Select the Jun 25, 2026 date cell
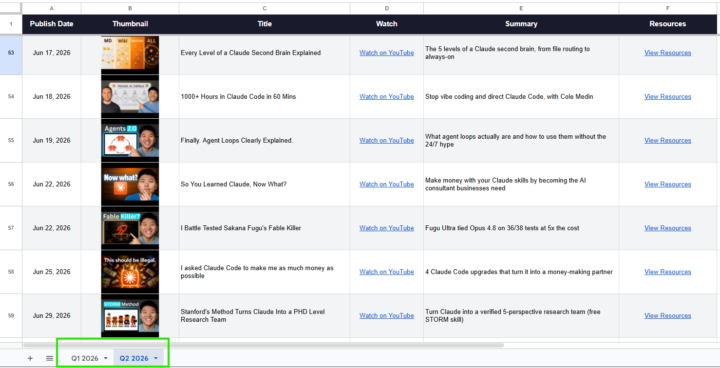 point(51,272)
